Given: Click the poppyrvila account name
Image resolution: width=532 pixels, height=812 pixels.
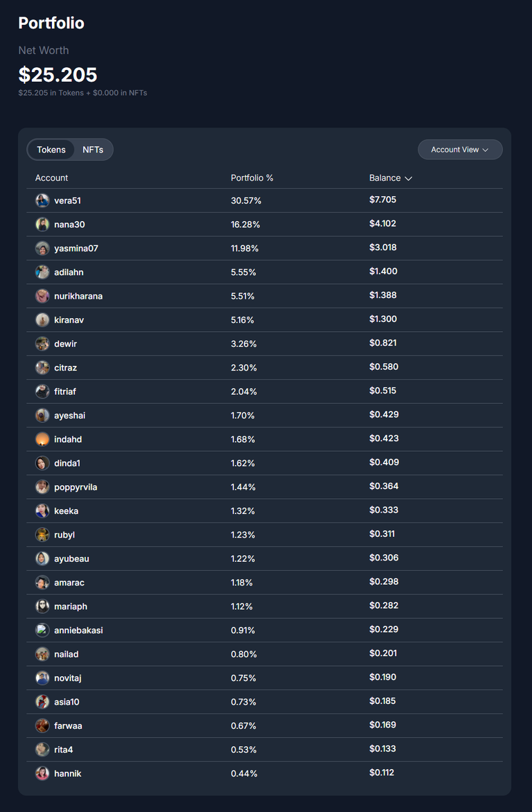Looking at the screenshot, I should [x=76, y=487].
